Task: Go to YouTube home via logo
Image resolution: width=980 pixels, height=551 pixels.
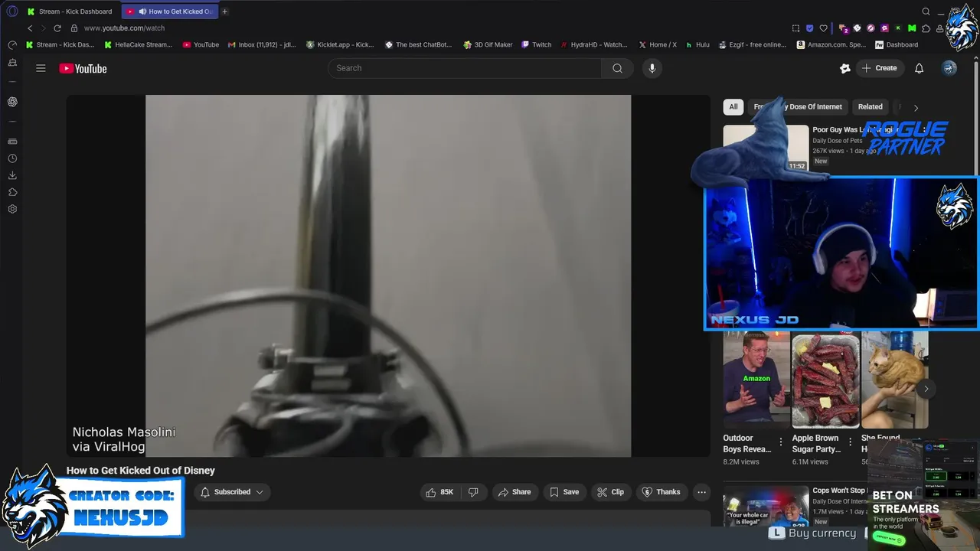Action: click(83, 68)
